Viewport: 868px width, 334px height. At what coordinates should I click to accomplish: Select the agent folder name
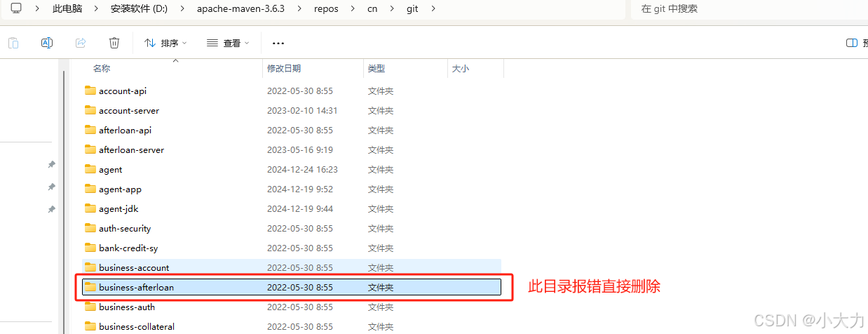[x=111, y=170]
